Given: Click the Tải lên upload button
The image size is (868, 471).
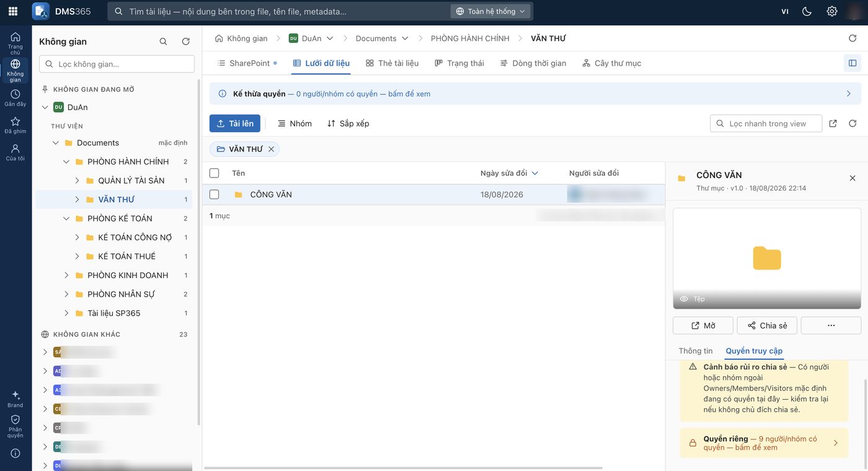Looking at the screenshot, I should point(235,123).
